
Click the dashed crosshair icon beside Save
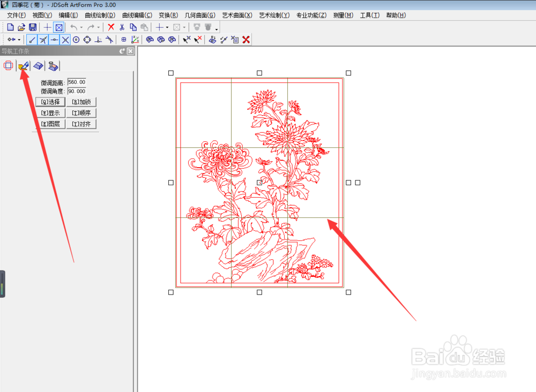(x=48, y=27)
